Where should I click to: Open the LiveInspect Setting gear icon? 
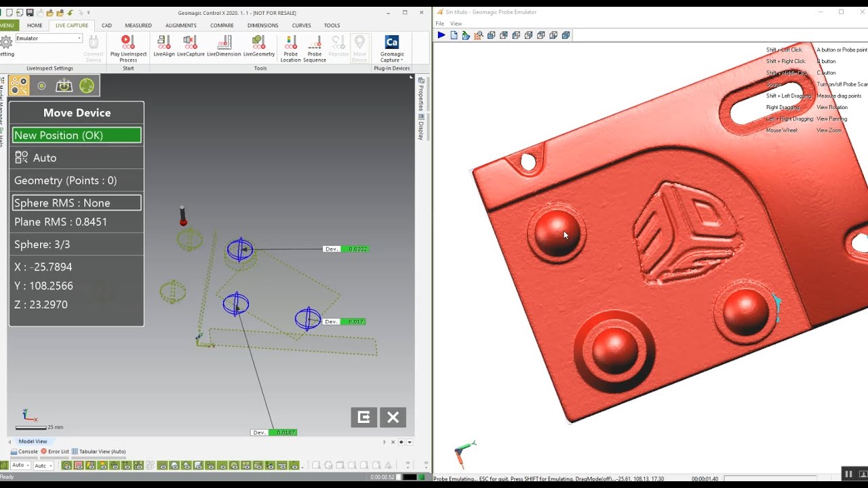point(5,43)
